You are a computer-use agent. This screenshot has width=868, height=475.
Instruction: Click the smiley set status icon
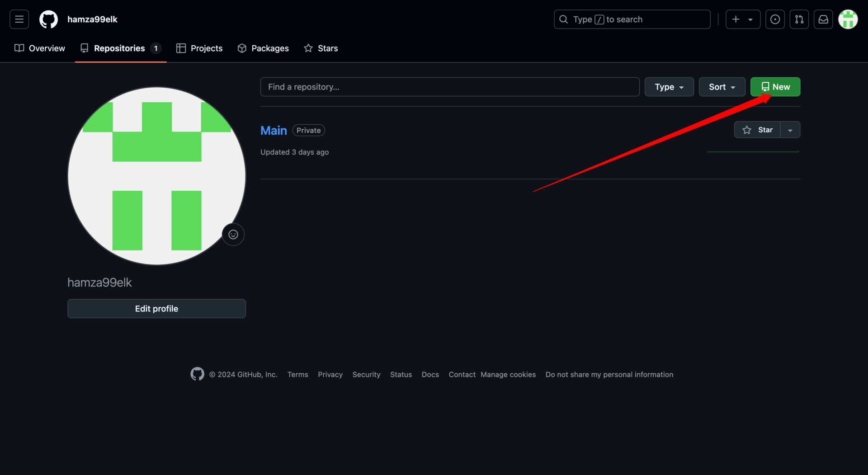tap(233, 235)
